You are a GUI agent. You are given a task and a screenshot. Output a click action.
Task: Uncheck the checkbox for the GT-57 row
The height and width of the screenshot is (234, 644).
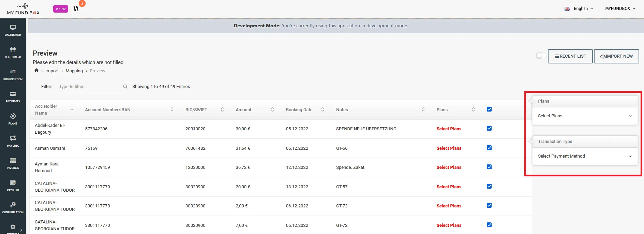(489, 186)
